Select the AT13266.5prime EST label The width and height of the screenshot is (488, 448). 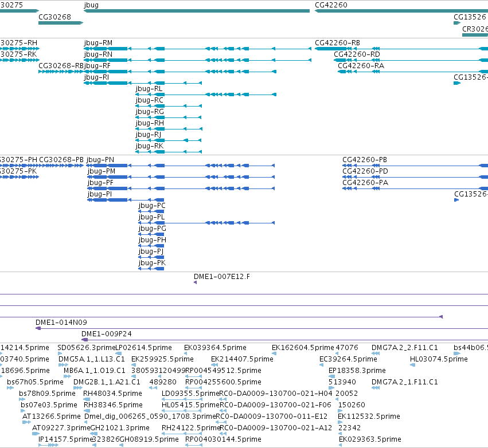point(52,416)
